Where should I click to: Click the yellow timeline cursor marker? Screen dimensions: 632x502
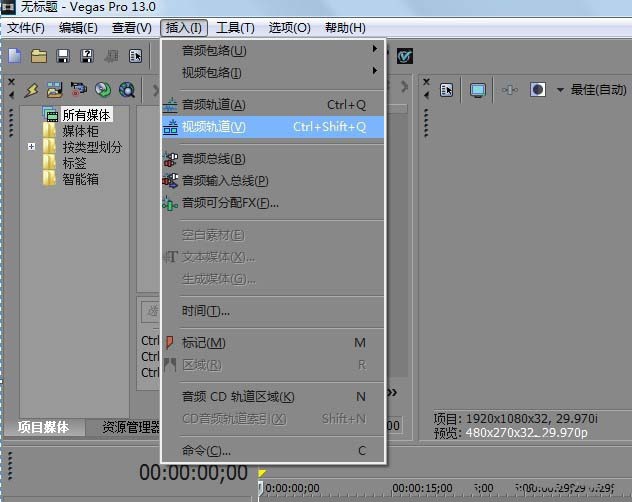click(x=262, y=473)
